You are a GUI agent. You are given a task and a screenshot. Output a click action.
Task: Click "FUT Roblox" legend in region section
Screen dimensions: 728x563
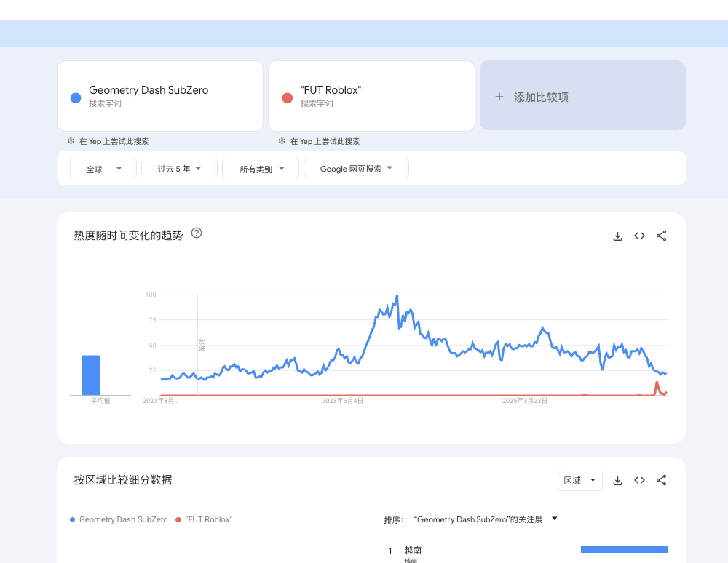[204, 519]
